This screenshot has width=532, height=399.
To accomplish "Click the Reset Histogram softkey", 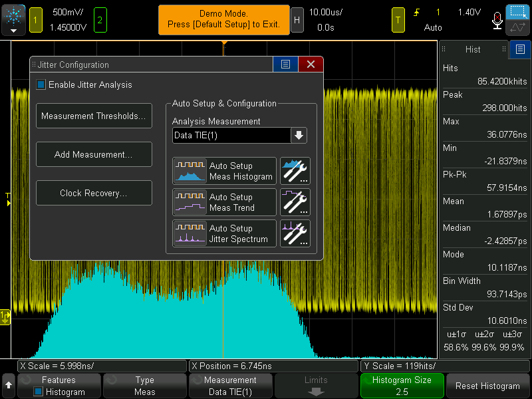I will tap(487, 386).
